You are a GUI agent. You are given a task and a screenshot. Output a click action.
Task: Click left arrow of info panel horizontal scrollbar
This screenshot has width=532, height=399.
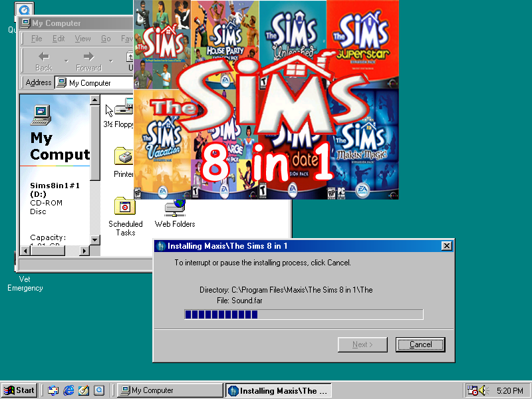(25, 251)
